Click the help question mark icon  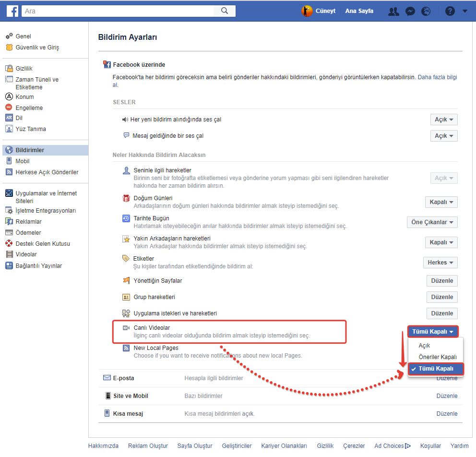click(x=450, y=12)
